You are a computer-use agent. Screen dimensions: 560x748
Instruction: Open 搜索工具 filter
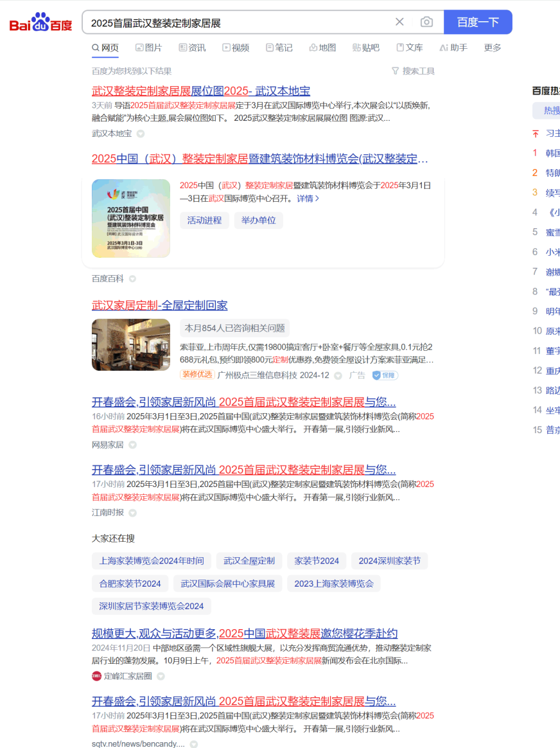tap(413, 71)
